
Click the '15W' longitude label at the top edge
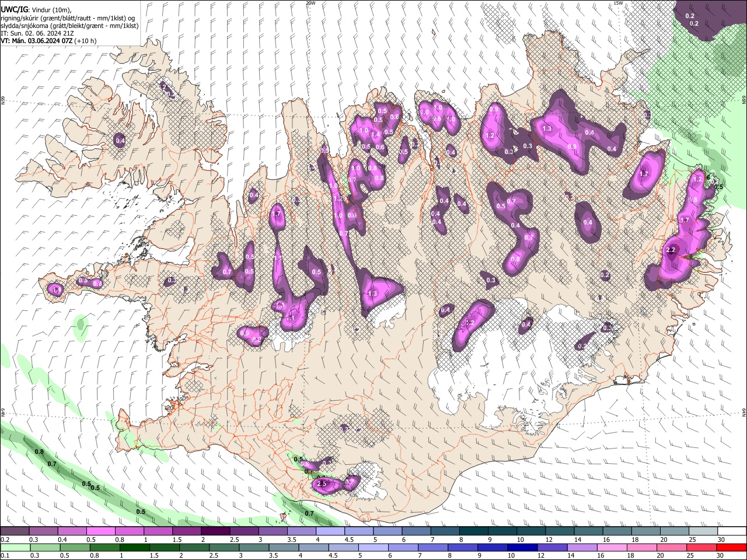pos(619,3)
